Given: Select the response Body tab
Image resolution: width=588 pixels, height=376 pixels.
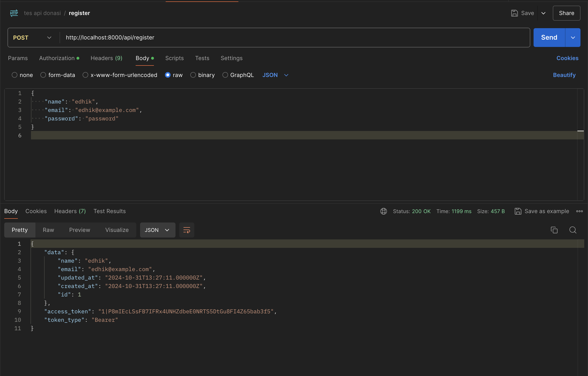Looking at the screenshot, I should [11, 211].
